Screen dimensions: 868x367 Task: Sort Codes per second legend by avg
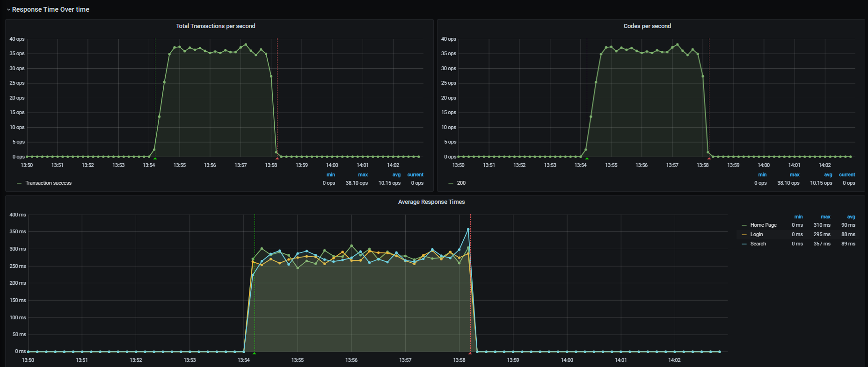[x=828, y=175]
